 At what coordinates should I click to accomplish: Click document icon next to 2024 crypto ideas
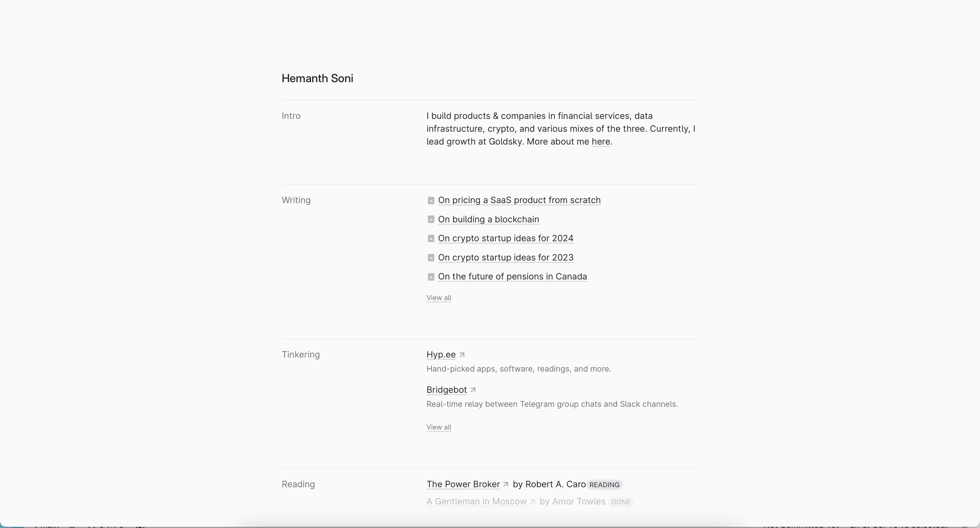click(x=431, y=238)
